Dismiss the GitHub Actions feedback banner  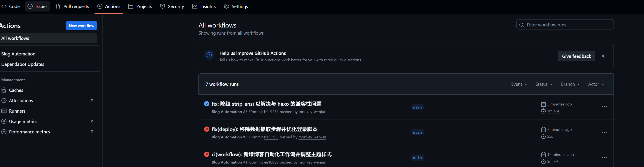pos(603,56)
